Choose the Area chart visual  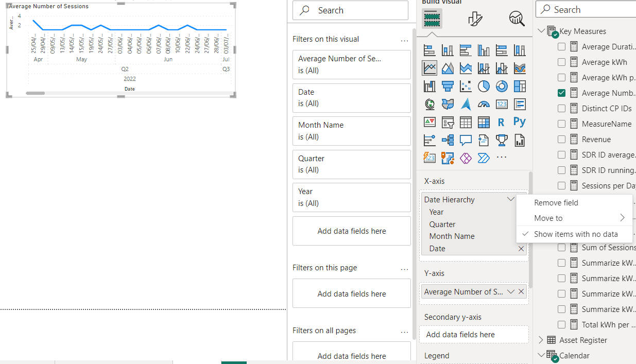(448, 68)
